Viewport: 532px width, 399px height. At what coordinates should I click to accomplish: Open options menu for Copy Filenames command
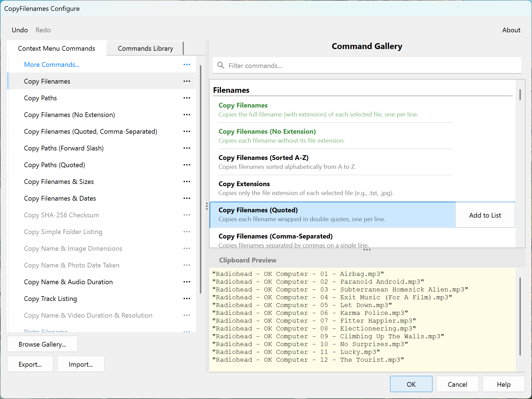coord(187,81)
